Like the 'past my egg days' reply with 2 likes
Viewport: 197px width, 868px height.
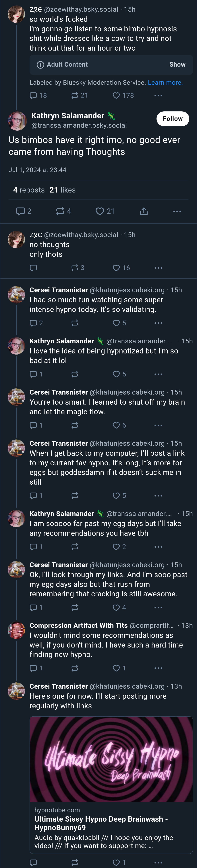tap(119, 547)
